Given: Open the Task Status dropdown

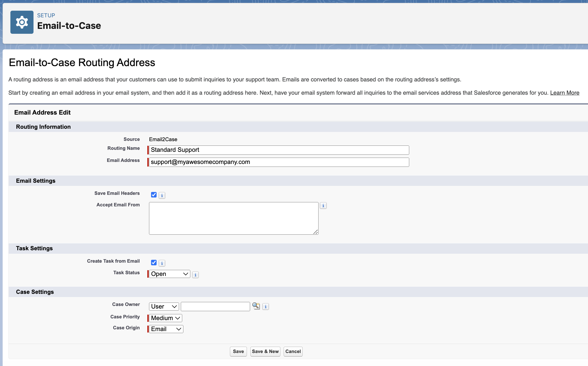Looking at the screenshot, I should (x=170, y=274).
